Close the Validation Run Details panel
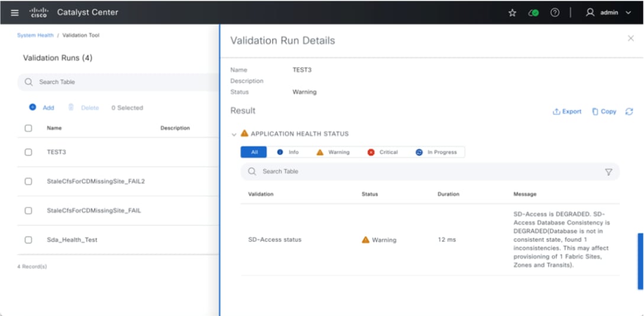 [630, 38]
